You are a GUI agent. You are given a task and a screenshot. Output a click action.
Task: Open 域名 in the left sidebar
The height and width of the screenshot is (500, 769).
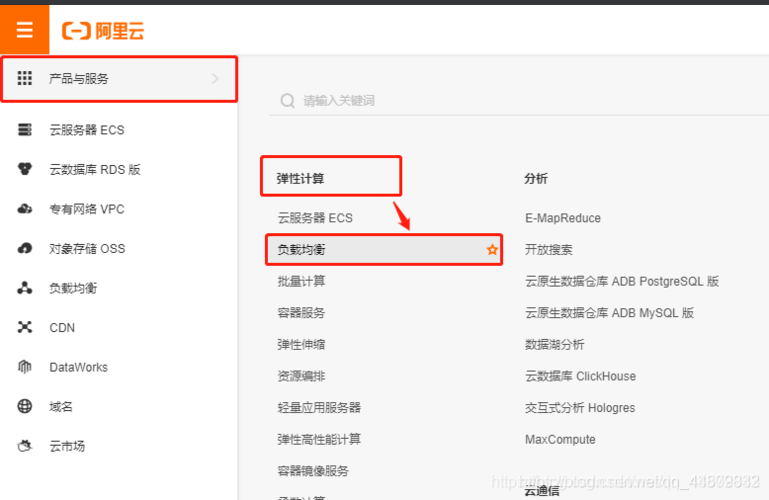tap(61, 407)
